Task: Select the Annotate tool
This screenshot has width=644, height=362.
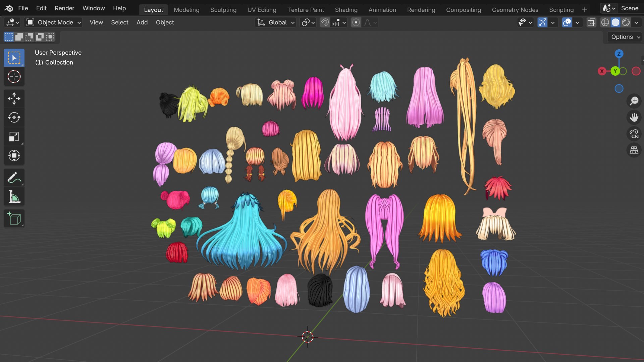Action: [14, 178]
